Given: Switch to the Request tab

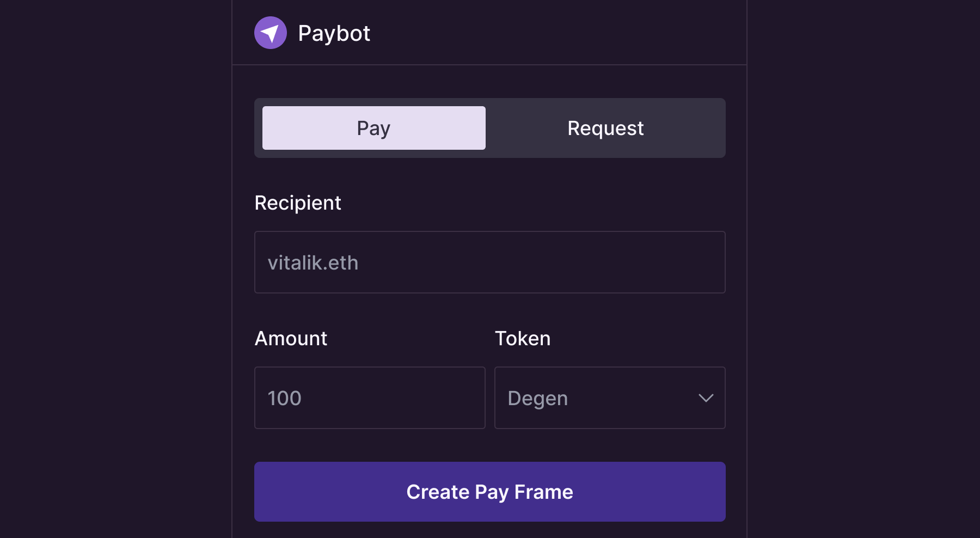Looking at the screenshot, I should click(605, 128).
